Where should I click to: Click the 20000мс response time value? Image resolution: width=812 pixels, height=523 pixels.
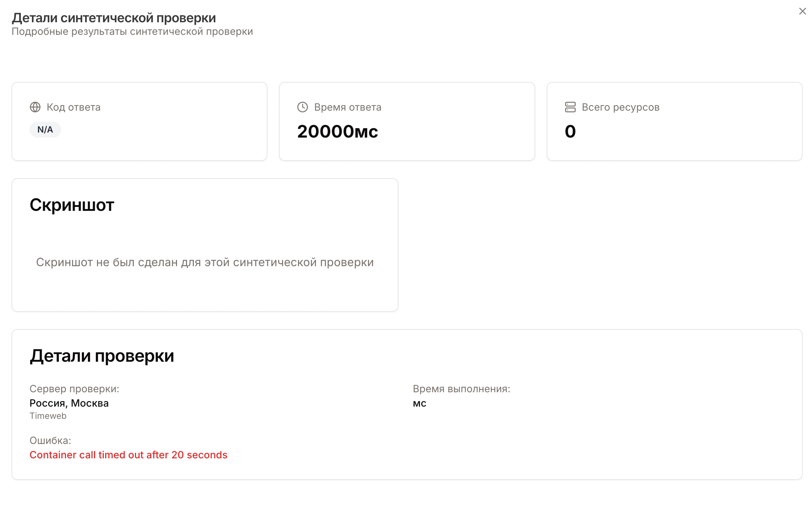point(338,132)
